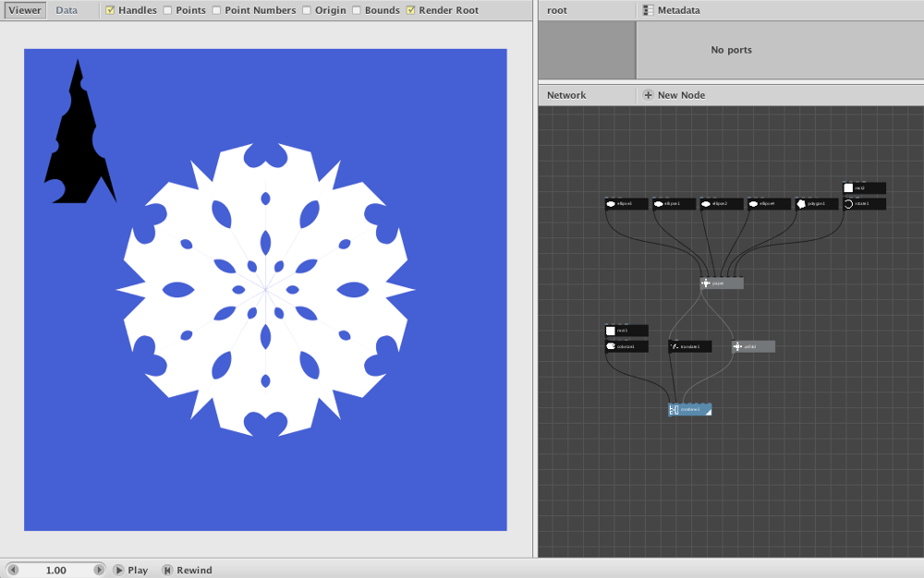Enable the Bounds checkbox
Screen dimensions: 924x578
[357, 10]
